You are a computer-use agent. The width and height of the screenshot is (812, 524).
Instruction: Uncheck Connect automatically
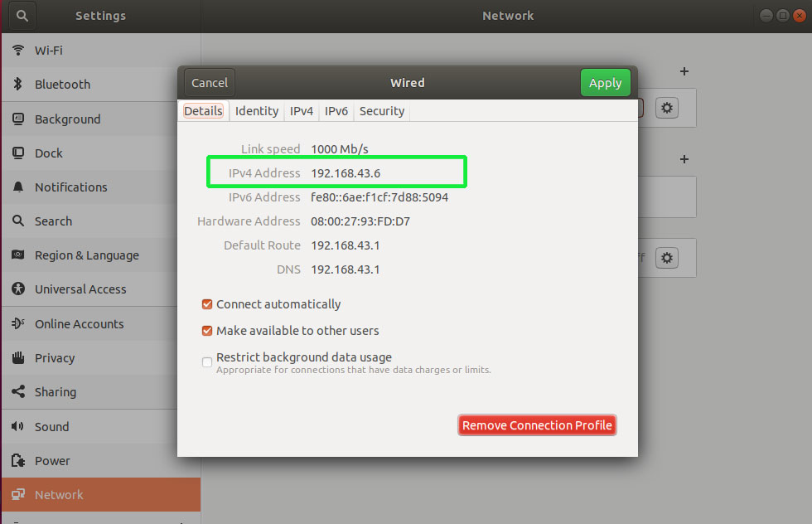click(x=207, y=304)
